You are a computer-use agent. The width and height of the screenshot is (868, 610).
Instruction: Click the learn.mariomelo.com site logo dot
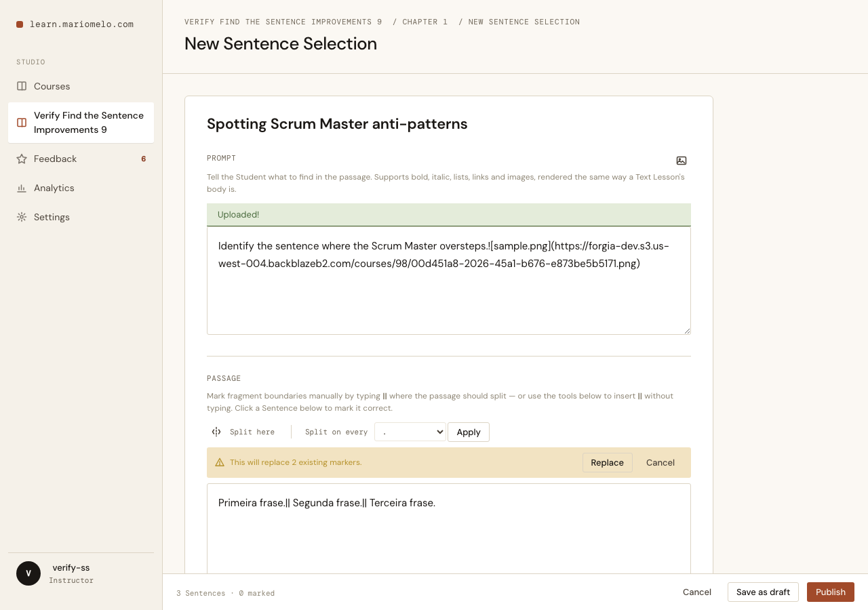(20, 24)
